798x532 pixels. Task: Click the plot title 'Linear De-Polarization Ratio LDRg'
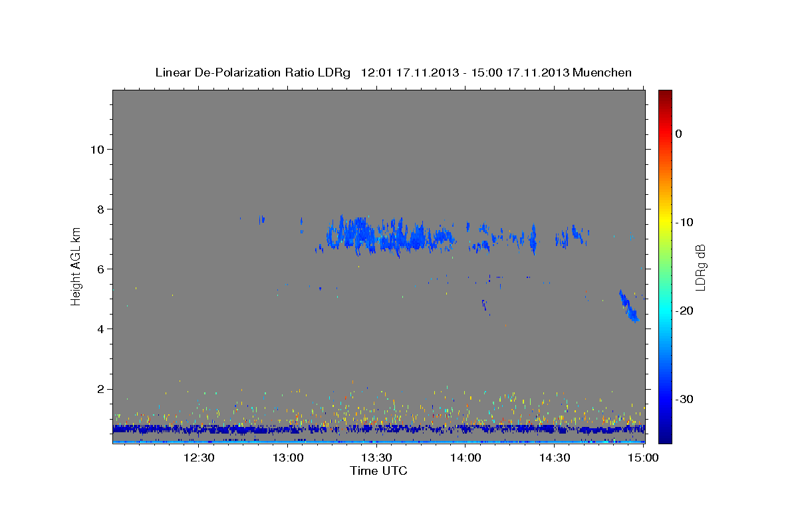tap(253, 72)
